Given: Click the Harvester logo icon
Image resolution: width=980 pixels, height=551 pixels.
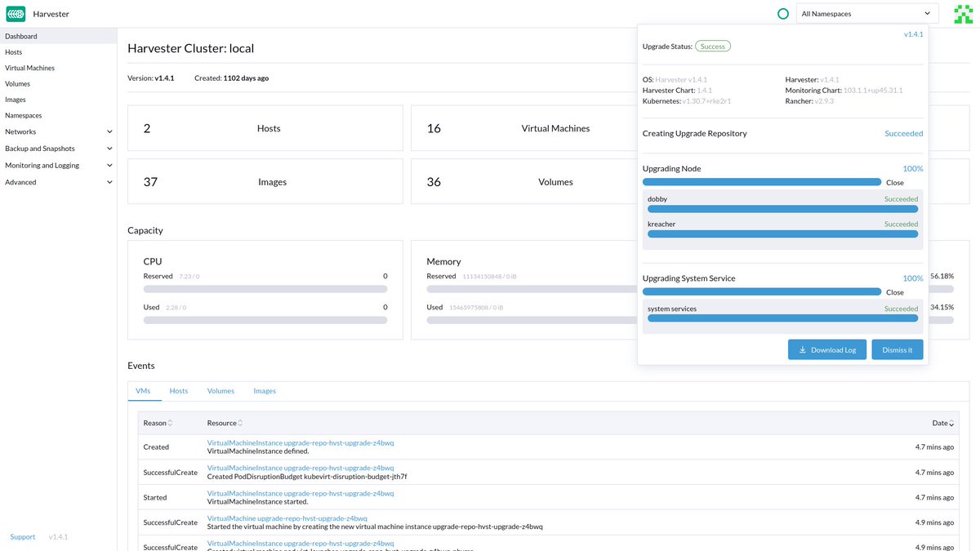Looking at the screenshot, I should coord(16,14).
